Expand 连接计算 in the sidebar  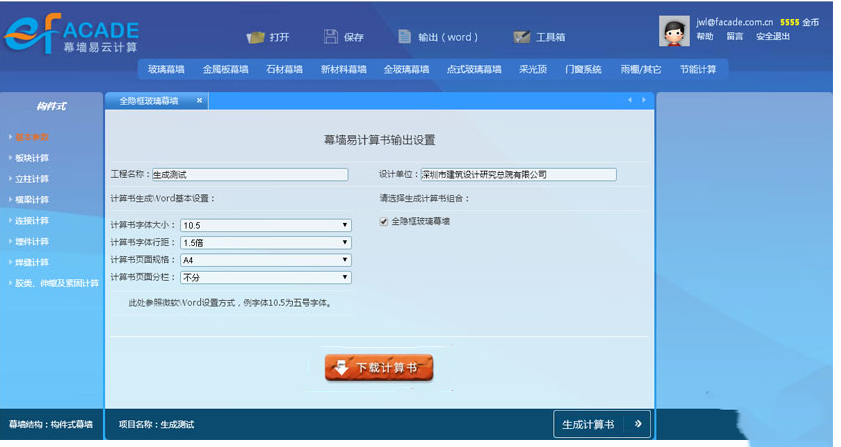pos(31,221)
